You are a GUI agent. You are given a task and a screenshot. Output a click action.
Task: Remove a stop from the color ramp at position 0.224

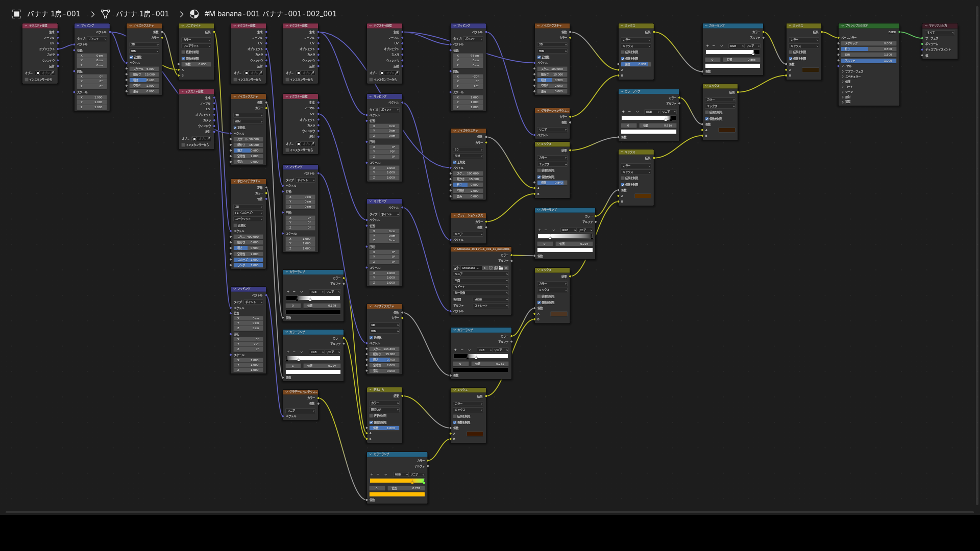(546, 230)
